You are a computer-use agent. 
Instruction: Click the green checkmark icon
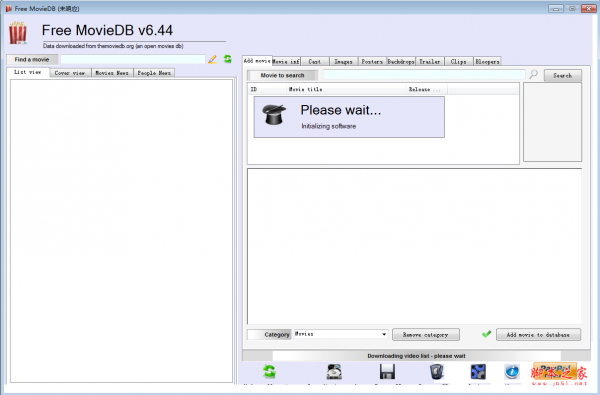[487, 334]
